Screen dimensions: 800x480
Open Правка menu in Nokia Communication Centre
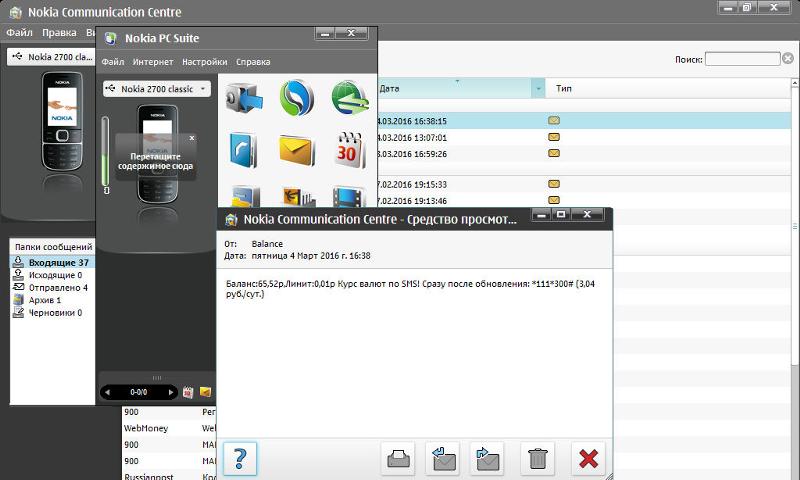click(x=59, y=33)
